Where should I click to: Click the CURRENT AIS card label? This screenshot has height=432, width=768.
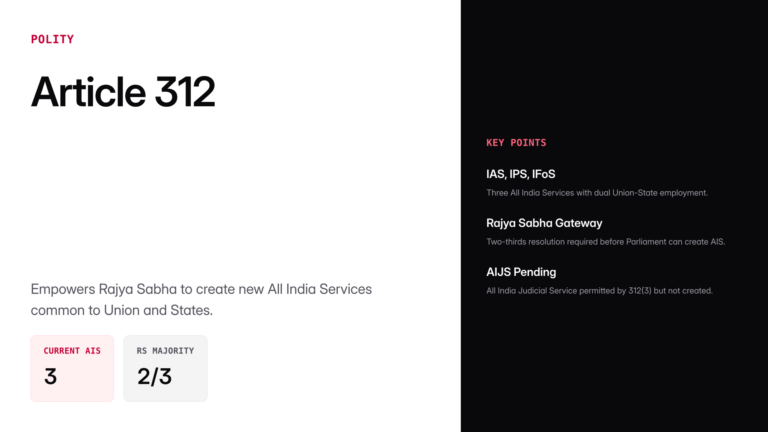point(71,351)
